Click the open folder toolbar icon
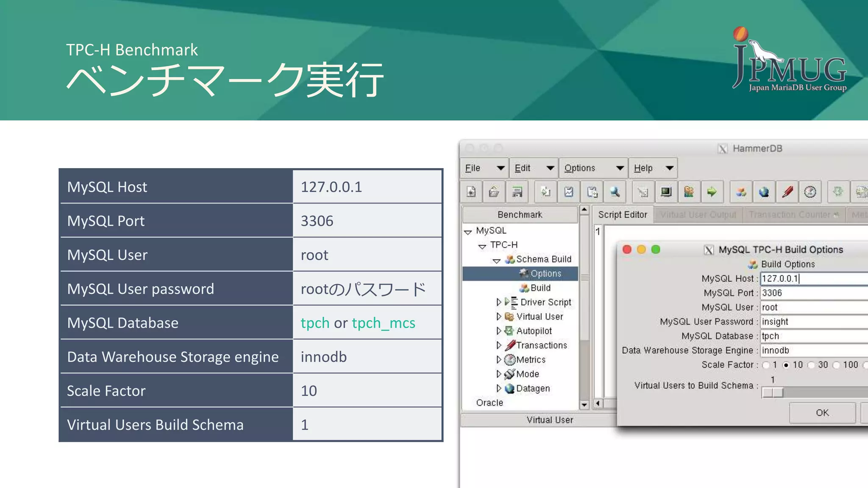Viewport: 868px width, 488px height. tap(494, 192)
